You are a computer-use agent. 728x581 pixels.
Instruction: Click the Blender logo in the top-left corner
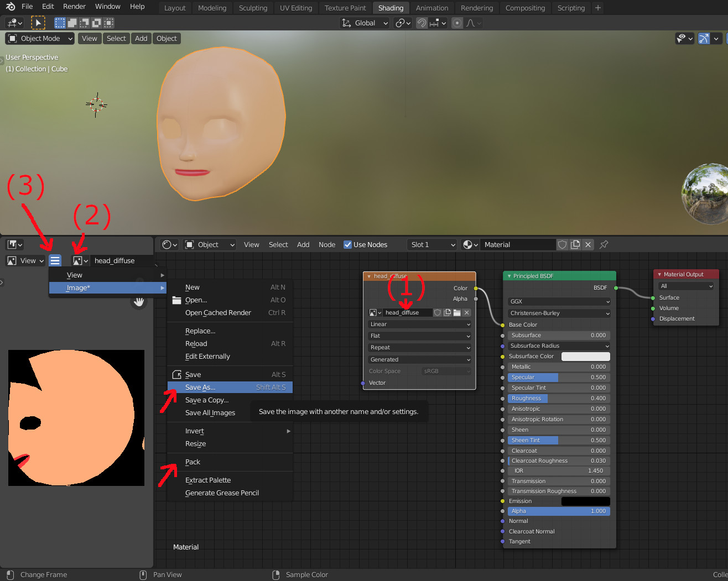pos(9,7)
